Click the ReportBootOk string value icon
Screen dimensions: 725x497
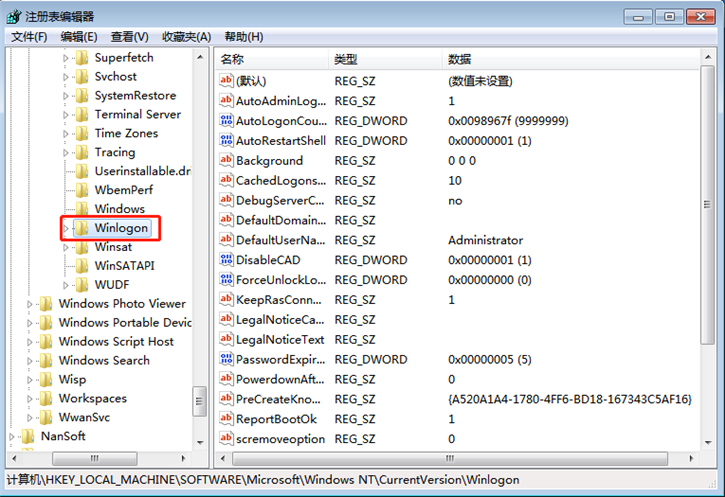[x=226, y=420]
